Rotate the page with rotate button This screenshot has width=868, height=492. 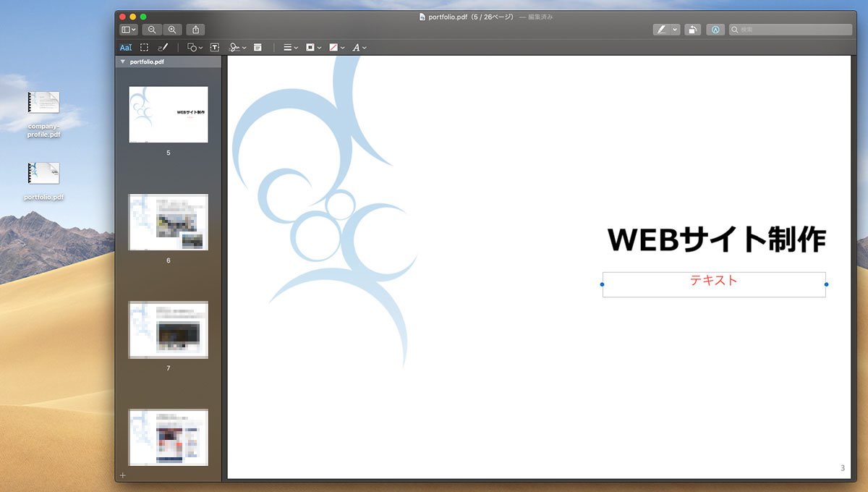point(692,30)
